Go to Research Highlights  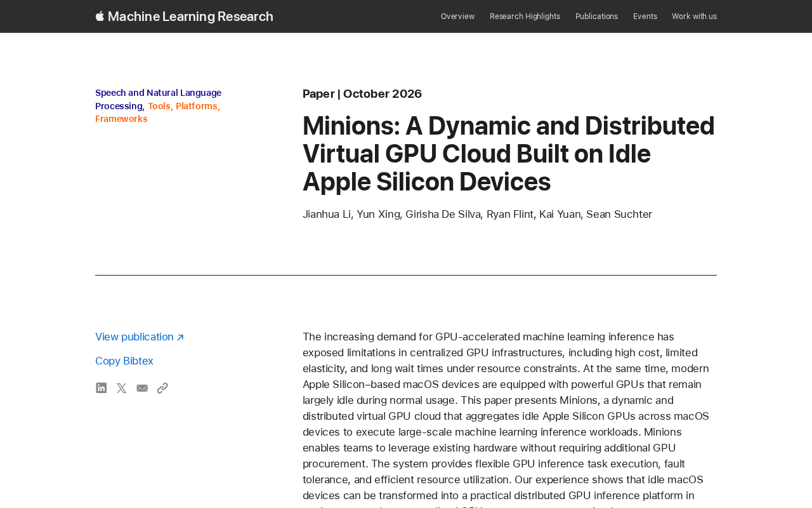[525, 17]
